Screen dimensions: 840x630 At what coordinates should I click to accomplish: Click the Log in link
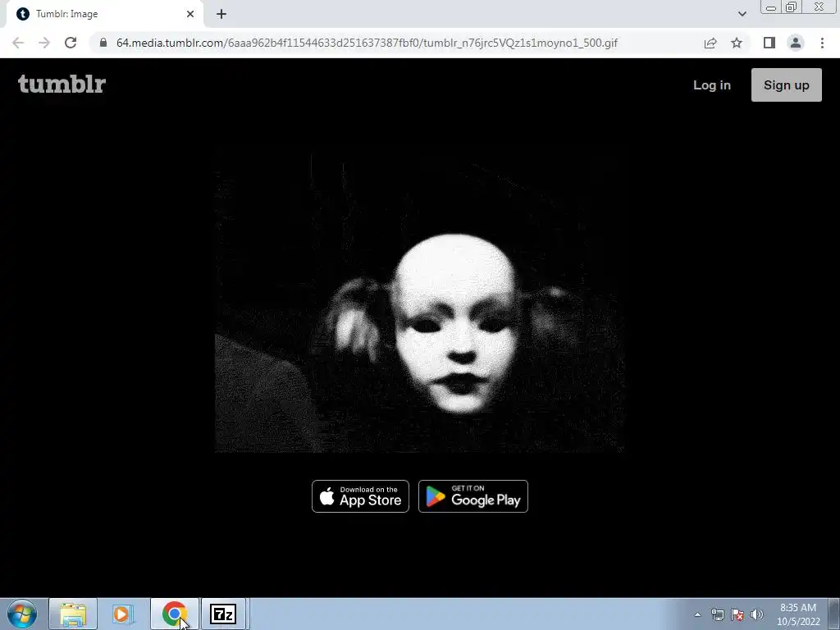tap(711, 84)
